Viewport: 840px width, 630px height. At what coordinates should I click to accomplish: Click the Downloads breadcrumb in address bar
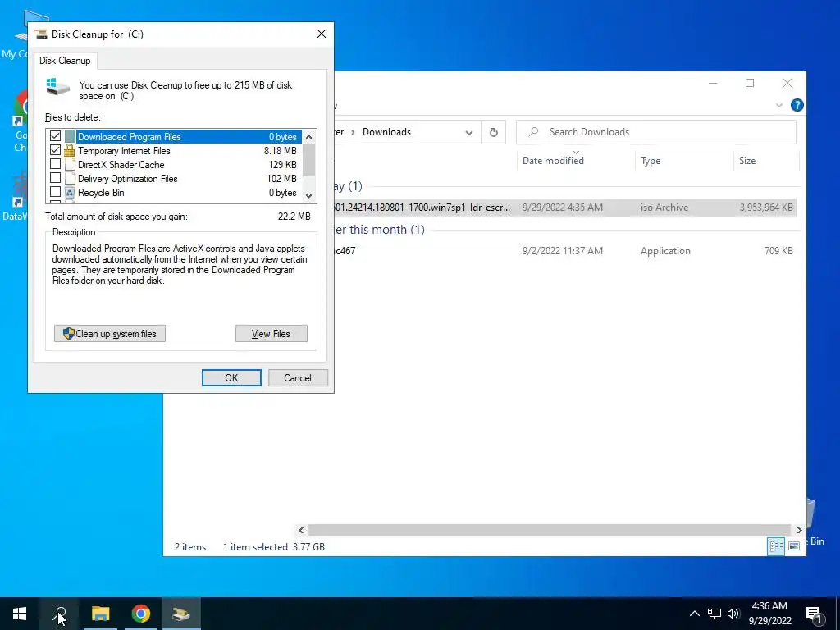pyautogui.click(x=386, y=132)
